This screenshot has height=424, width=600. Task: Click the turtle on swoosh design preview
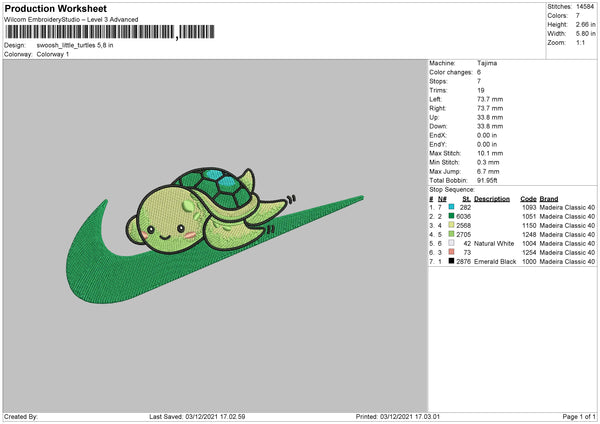coord(215,236)
